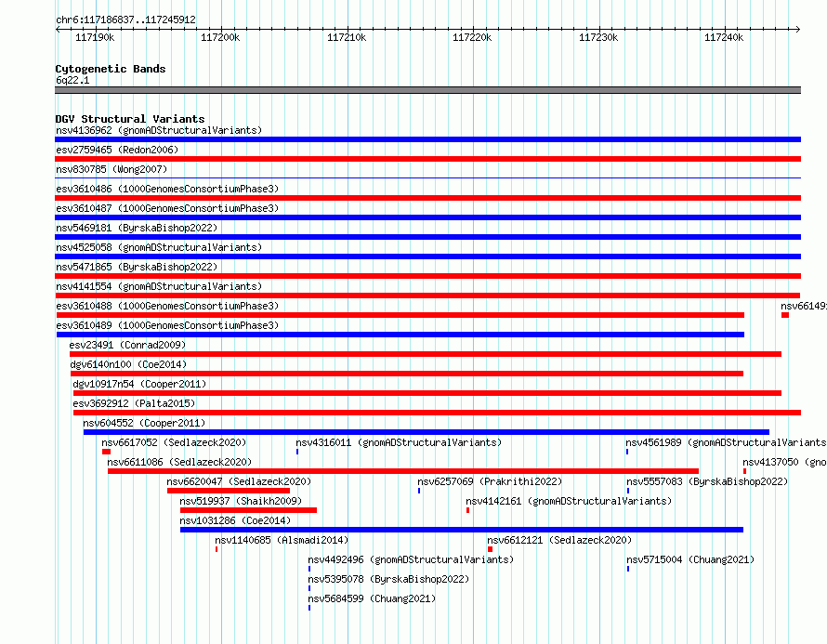Click the red bar under esv2759465
The width and height of the screenshot is (827, 644).
point(427,159)
